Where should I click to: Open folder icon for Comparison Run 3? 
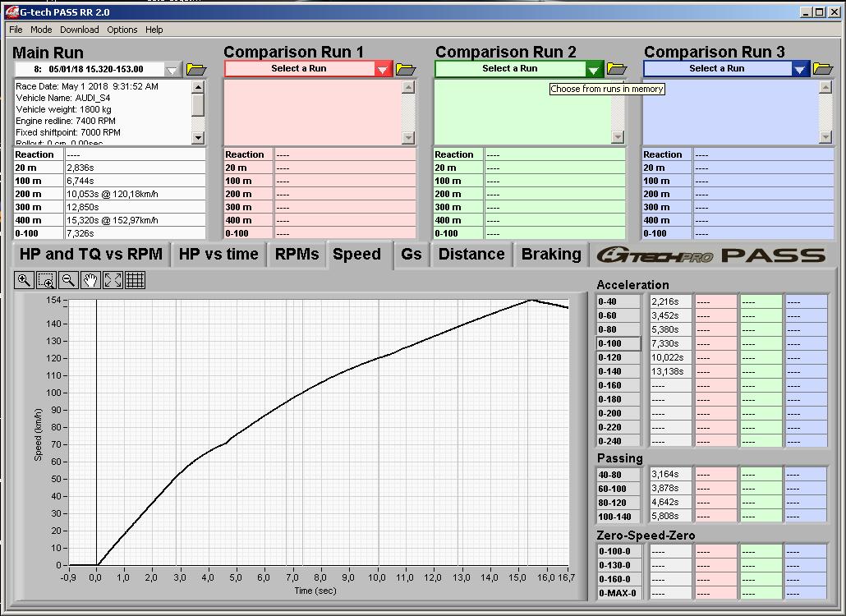click(x=822, y=69)
